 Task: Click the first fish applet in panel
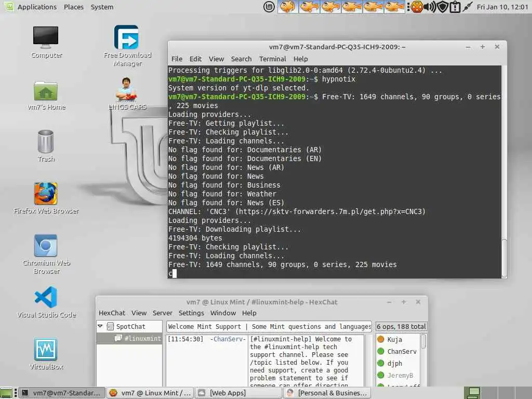point(288,7)
